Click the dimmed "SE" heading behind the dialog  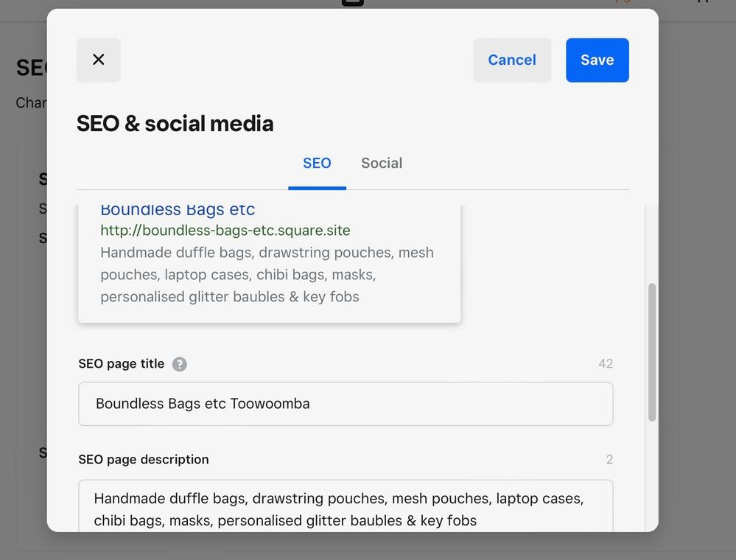pyautogui.click(x=31, y=68)
